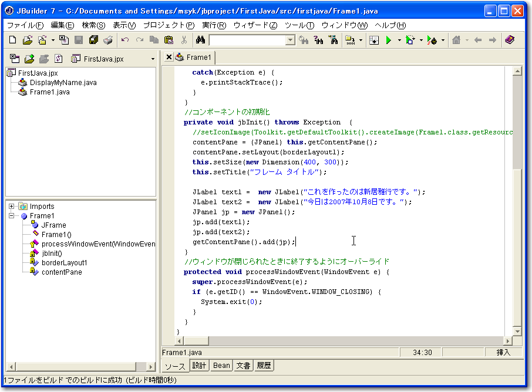Open the プロジェクト(P) menu
Viewport: 532px width, 392px height.
coord(169,25)
